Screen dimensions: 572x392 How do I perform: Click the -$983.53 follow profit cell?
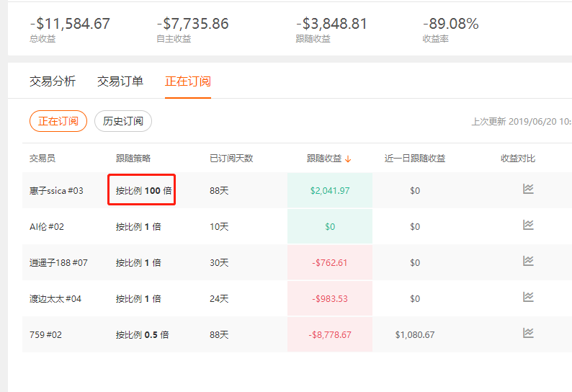click(x=330, y=298)
